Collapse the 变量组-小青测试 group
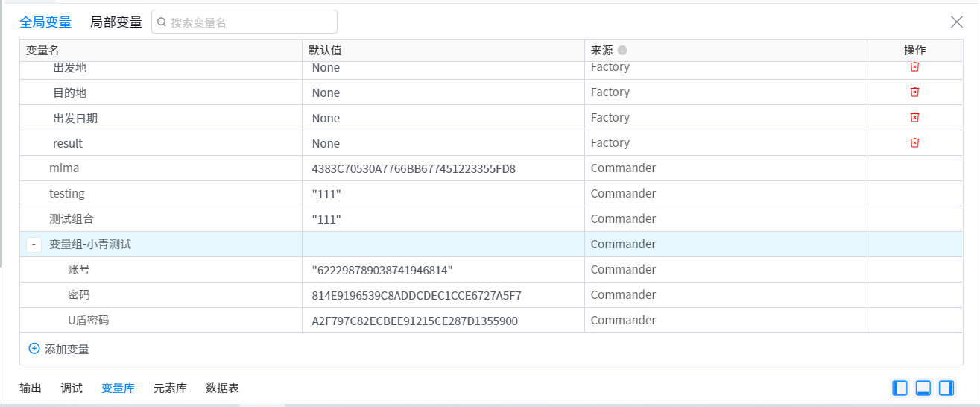Image resolution: width=980 pixels, height=407 pixels. (34, 244)
